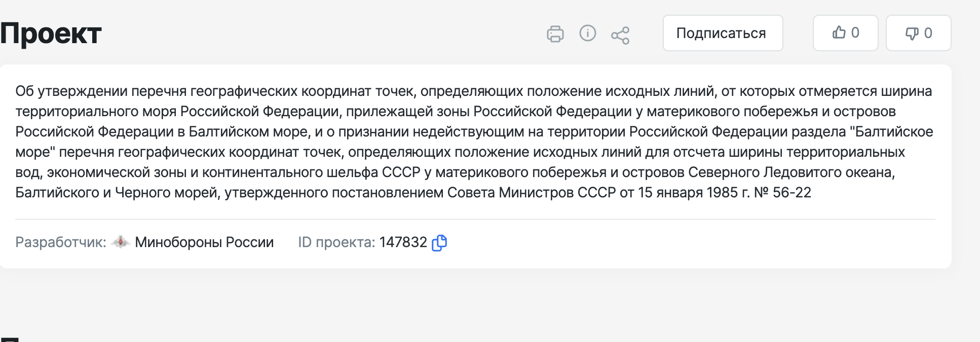Select the project ID number 147832
This screenshot has height=342, width=980.
pos(403,243)
